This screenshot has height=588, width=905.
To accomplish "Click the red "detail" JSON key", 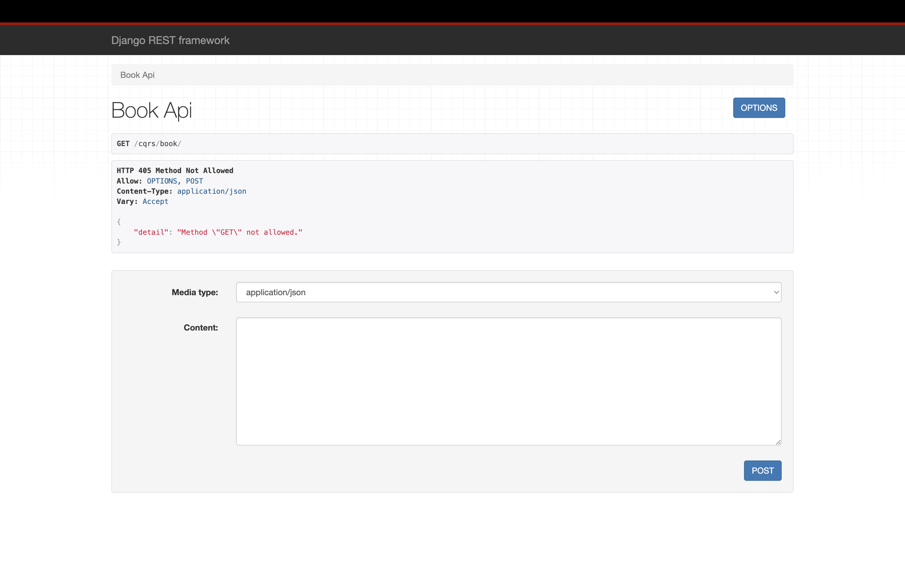I will 151,232.
